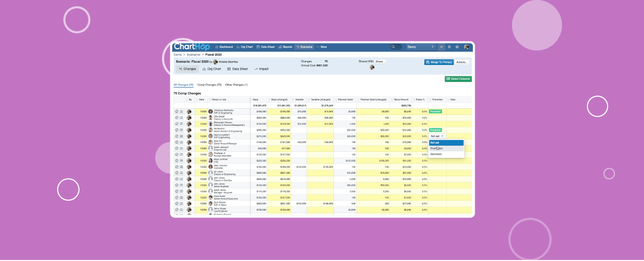Open the 'Not set' promotion dropdown
This screenshot has height=261, width=644.
(437, 136)
